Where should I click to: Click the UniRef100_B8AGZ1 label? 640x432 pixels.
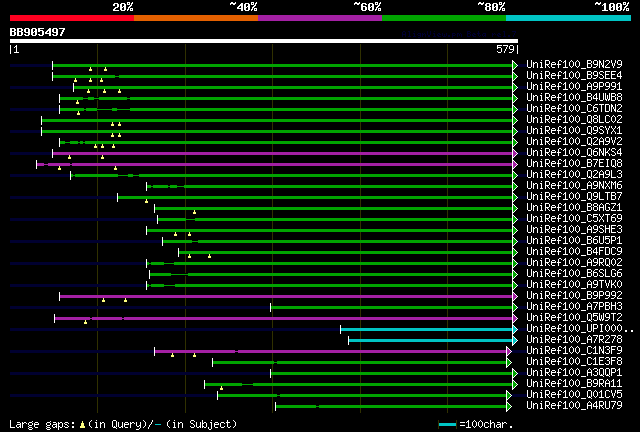click(x=574, y=208)
